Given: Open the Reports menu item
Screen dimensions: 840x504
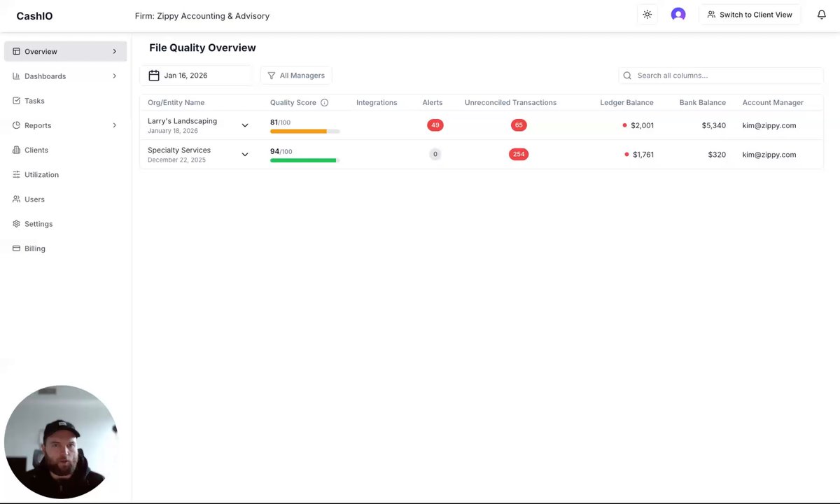Looking at the screenshot, I should click(x=38, y=125).
